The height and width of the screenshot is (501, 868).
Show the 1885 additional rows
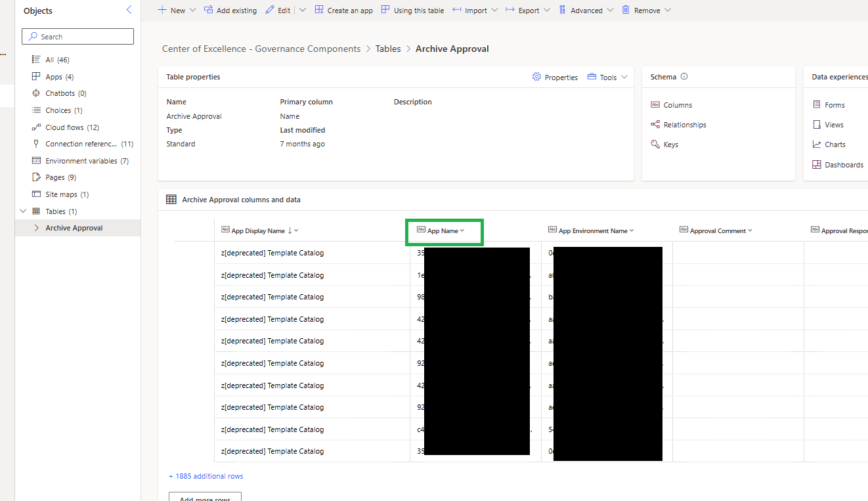click(x=206, y=475)
